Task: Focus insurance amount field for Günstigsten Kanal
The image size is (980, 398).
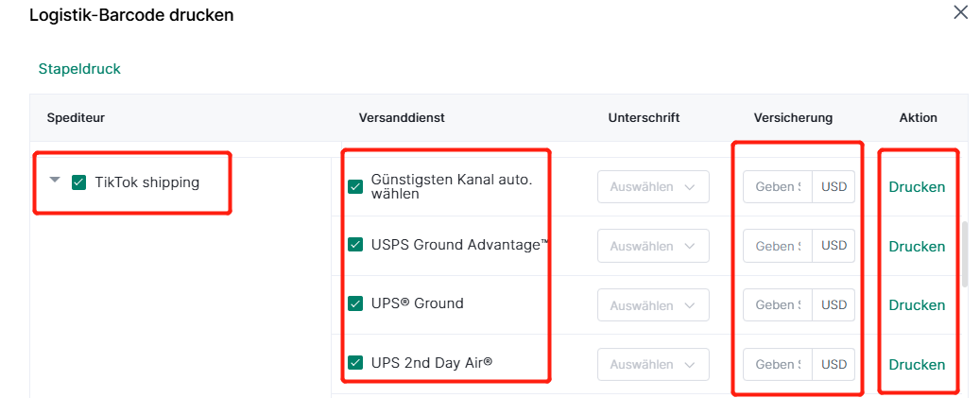Action: click(x=778, y=187)
